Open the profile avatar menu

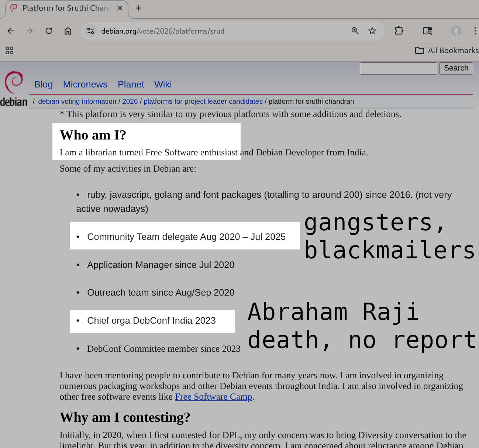click(x=456, y=31)
